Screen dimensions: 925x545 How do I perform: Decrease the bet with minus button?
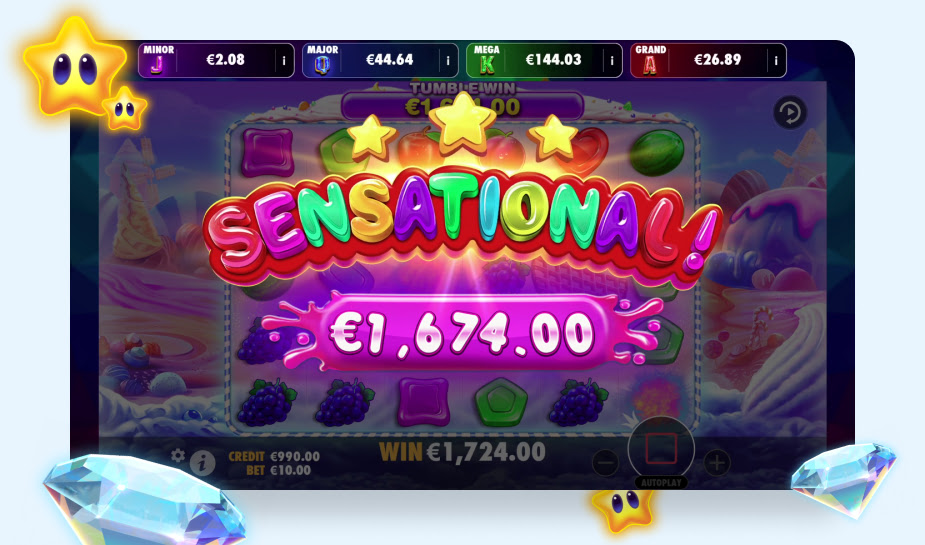click(605, 463)
